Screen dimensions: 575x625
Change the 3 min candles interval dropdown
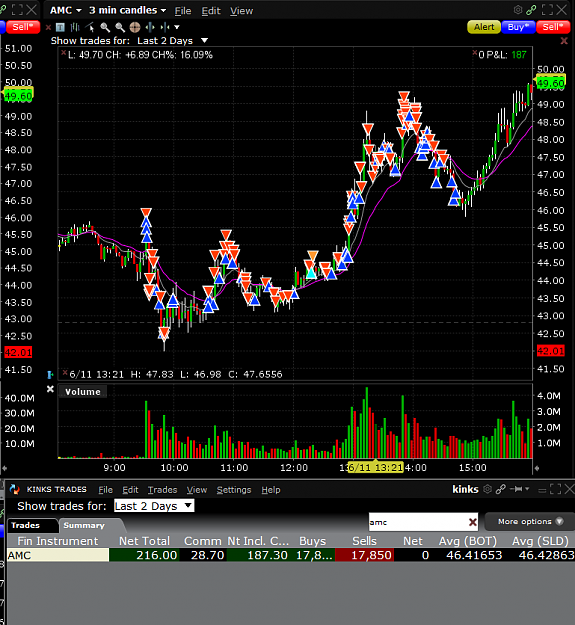pos(127,10)
